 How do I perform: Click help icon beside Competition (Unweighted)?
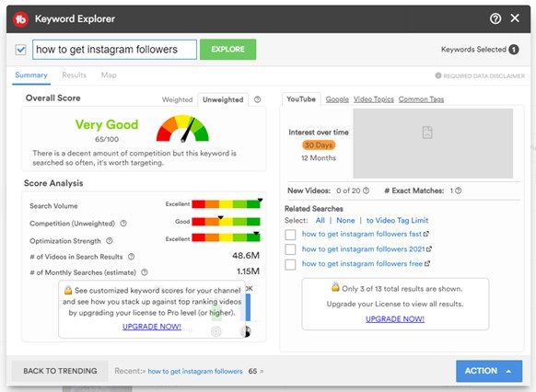tap(123, 224)
